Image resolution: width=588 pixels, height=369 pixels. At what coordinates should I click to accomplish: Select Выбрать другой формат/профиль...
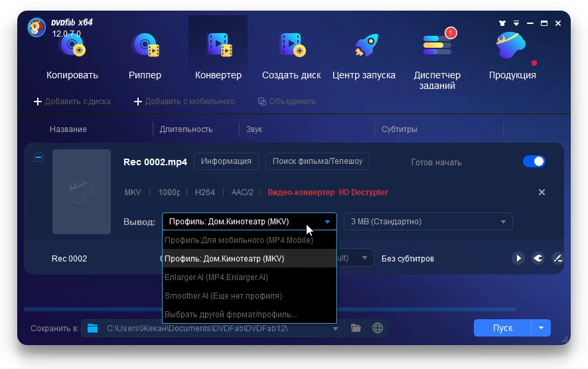coord(250,315)
